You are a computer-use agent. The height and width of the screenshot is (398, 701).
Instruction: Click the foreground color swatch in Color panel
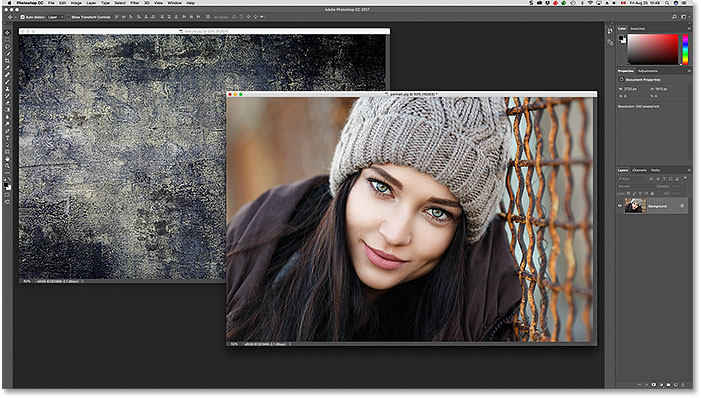click(x=621, y=38)
